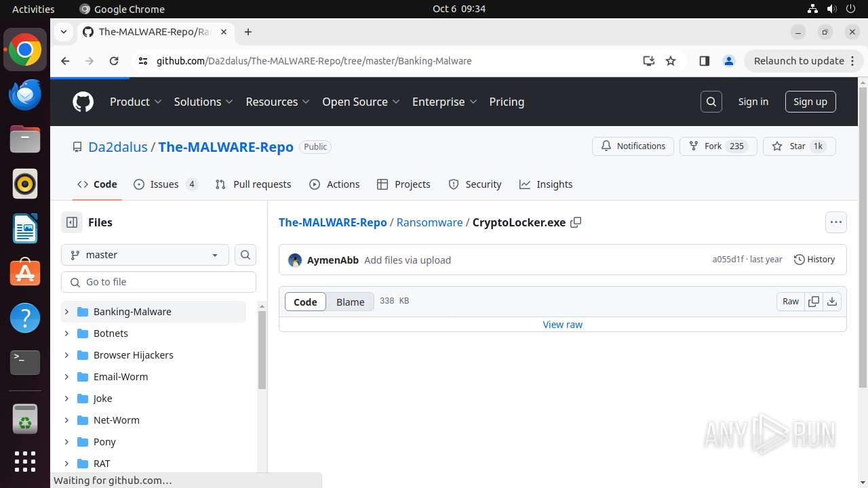Bookmark this page with star icon

[x=671, y=61]
